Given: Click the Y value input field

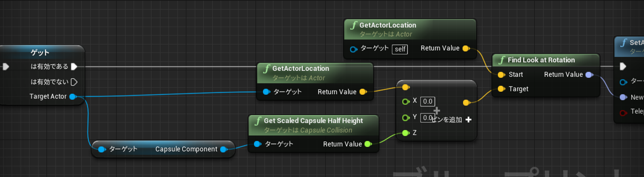Looking at the screenshot, I should click(427, 118).
